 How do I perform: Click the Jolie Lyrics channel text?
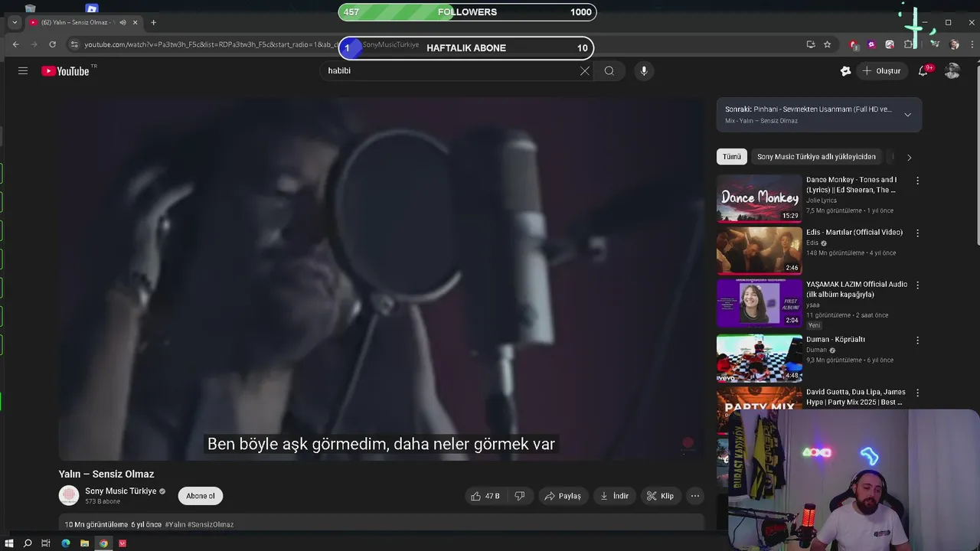pyautogui.click(x=822, y=201)
